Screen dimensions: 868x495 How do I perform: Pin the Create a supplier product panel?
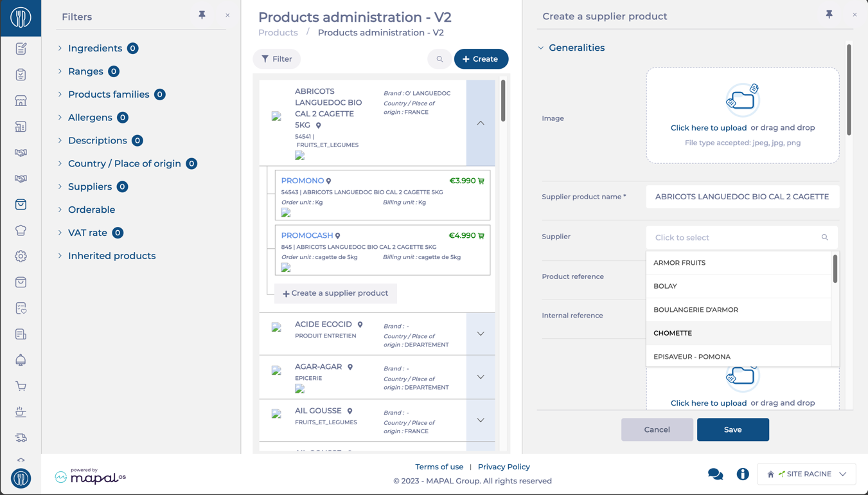829,14
